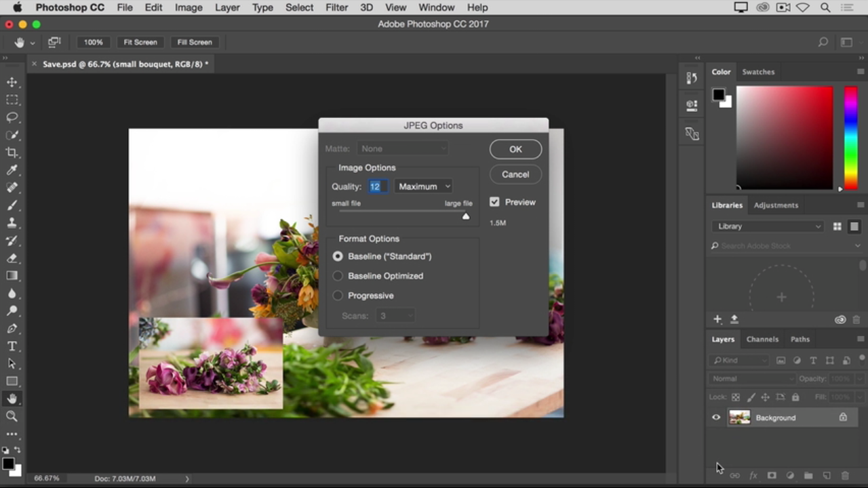868x488 pixels.
Task: Select the Eyedropper tool
Action: pos(12,170)
